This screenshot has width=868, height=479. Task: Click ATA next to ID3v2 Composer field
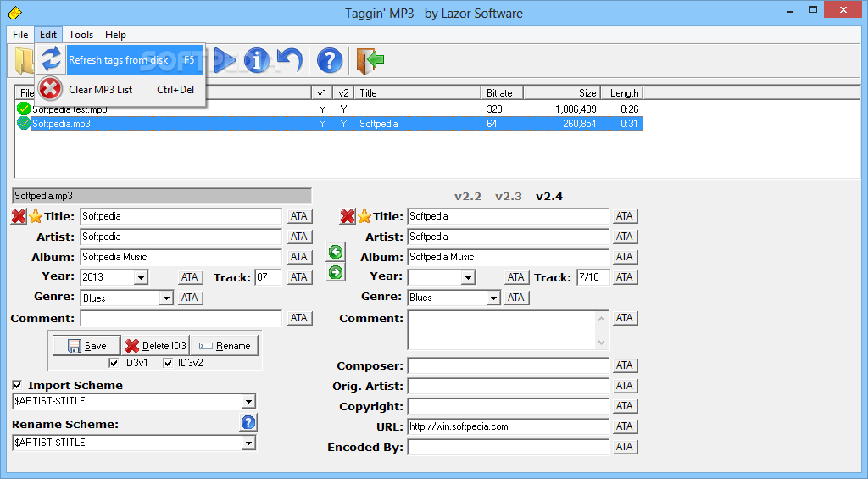625,365
